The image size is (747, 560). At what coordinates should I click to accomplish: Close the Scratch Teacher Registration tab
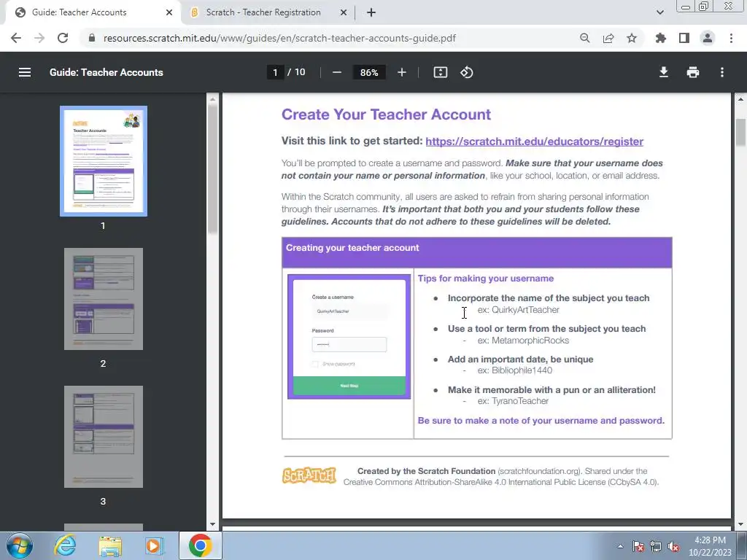[x=343, y=12]
